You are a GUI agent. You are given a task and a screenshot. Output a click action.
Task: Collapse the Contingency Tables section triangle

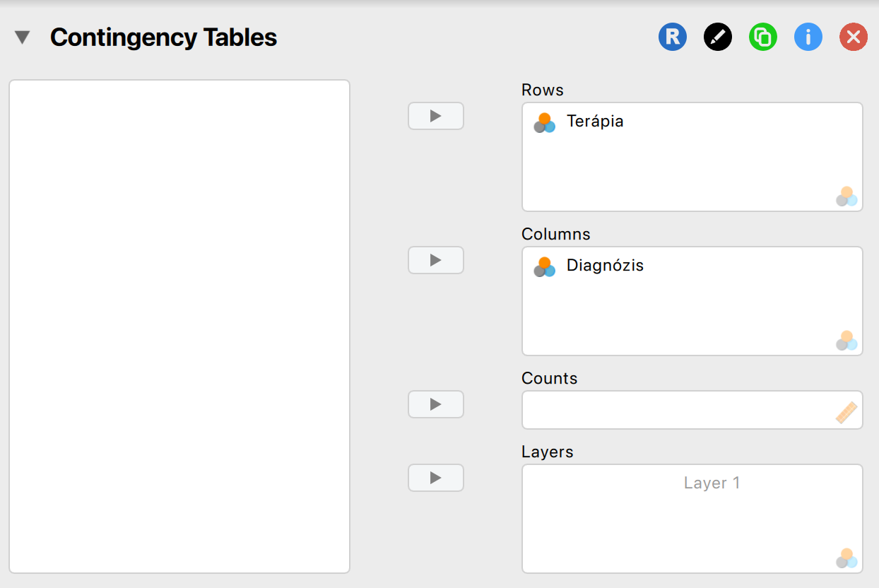[23, 37]
